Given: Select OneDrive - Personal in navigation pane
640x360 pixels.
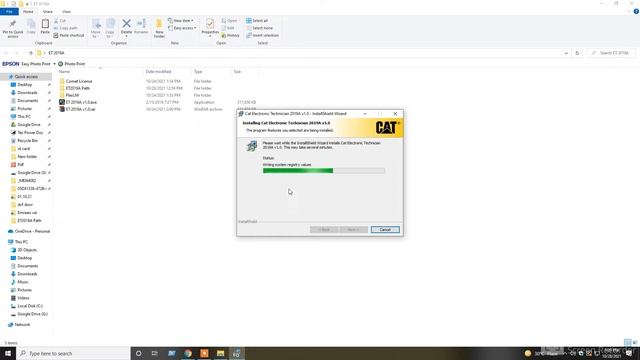Looking at the screenshot, I should click(x=32, y=231).
